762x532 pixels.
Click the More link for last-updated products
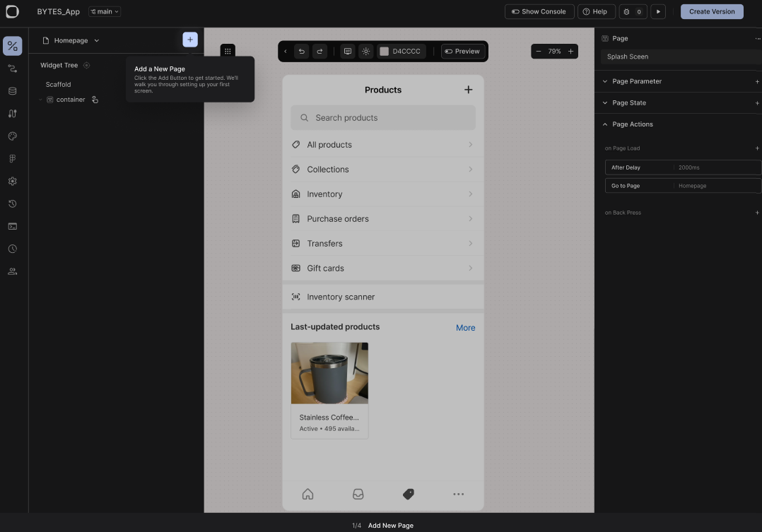pyautogui.click(x=466, y=328)
